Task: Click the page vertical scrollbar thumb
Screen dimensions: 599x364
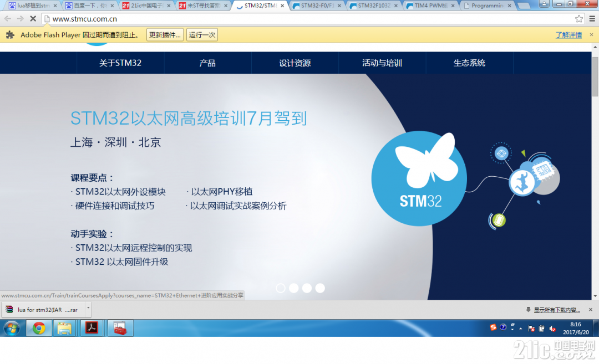Action: coord(595,76)
